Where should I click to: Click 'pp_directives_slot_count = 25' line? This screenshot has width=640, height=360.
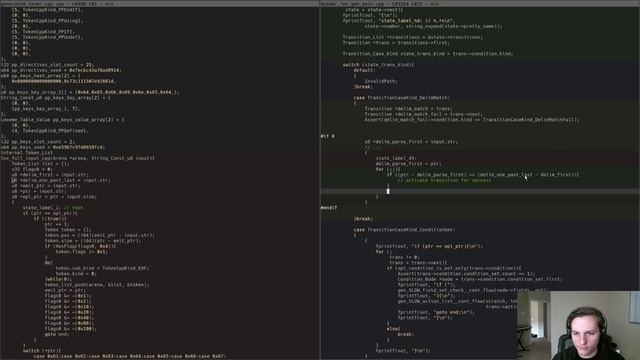point(47,64)
